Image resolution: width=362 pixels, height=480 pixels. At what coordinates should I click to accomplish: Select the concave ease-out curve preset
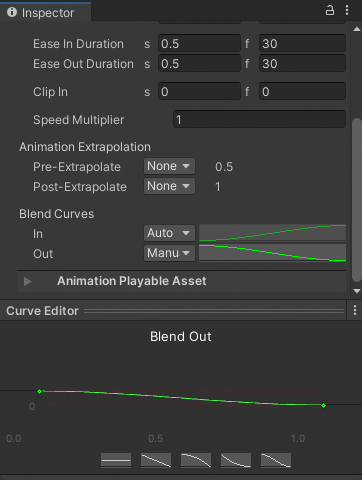[x=236, y=460]
